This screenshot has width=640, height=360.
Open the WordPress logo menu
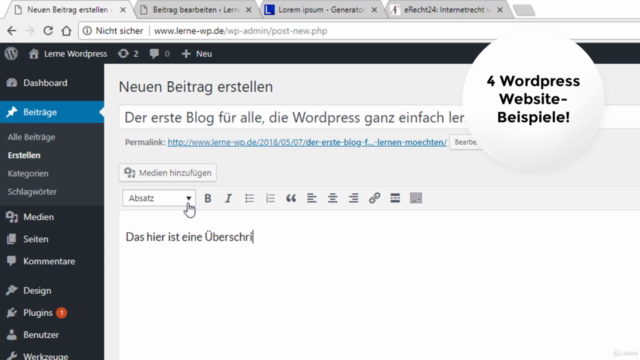pos(11,53)
